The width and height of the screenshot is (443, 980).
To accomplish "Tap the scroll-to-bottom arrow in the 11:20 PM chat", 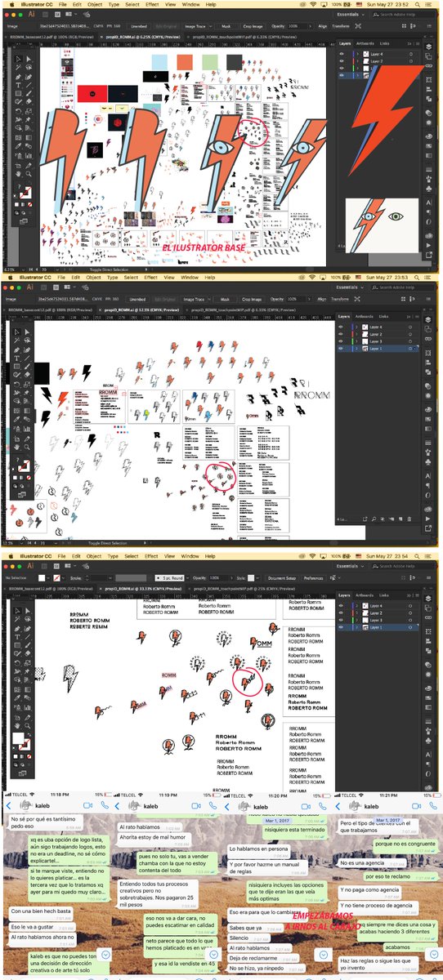I will (324, 955).
